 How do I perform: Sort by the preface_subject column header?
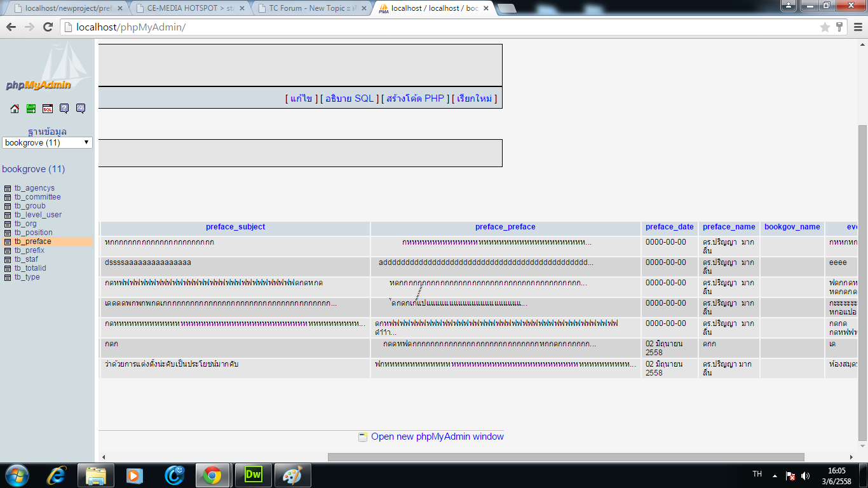click(x=235, y=227)
